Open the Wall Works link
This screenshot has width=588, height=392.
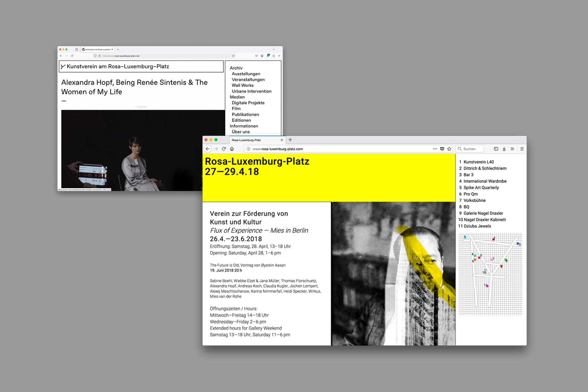point(243,85)
